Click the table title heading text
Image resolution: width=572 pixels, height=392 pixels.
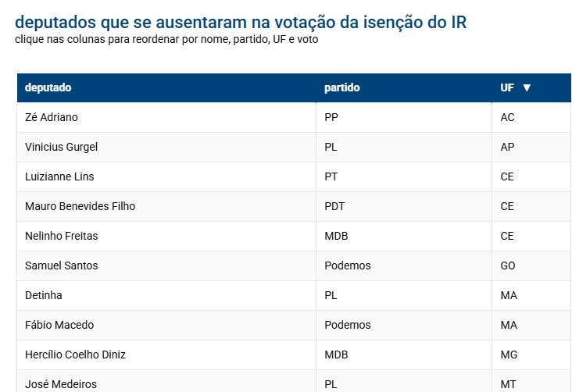pyautogui.click(x=241, y=22)
